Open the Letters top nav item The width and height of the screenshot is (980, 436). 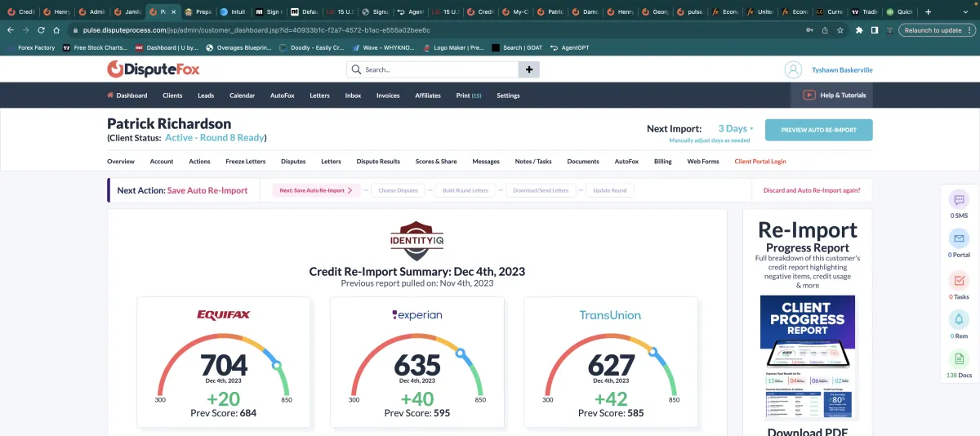tap(320, 96)
